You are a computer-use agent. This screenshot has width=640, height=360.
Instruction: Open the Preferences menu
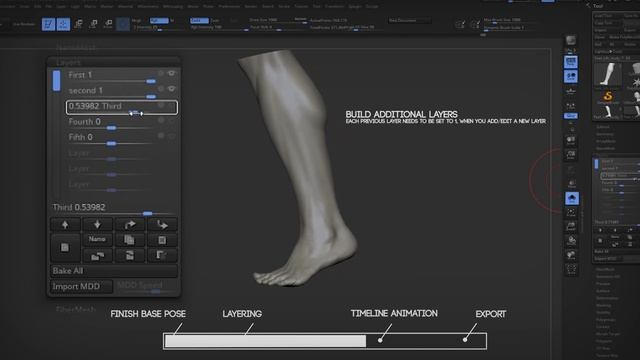click(x=229, y=7)
